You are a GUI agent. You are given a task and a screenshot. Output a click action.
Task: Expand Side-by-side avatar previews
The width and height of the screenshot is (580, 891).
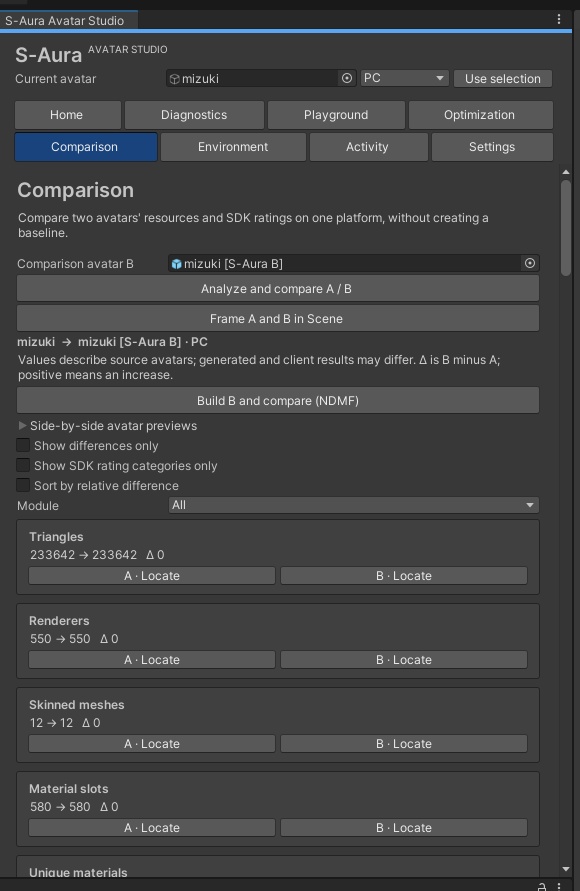pyautogui.click(x=23, y=425)
